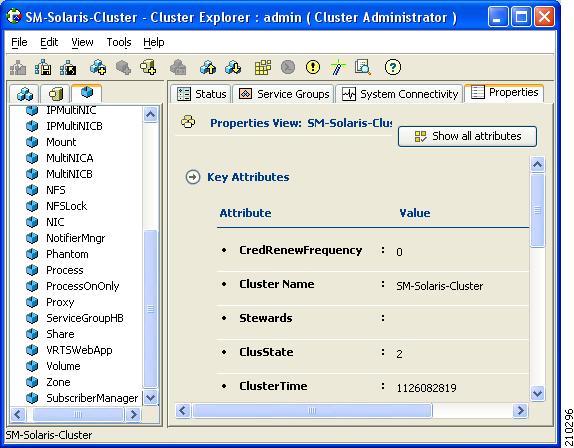Click the properties scroll up arrow
Image resolution: width=574 pixels, height=448 pixels.
pos(537,164)
